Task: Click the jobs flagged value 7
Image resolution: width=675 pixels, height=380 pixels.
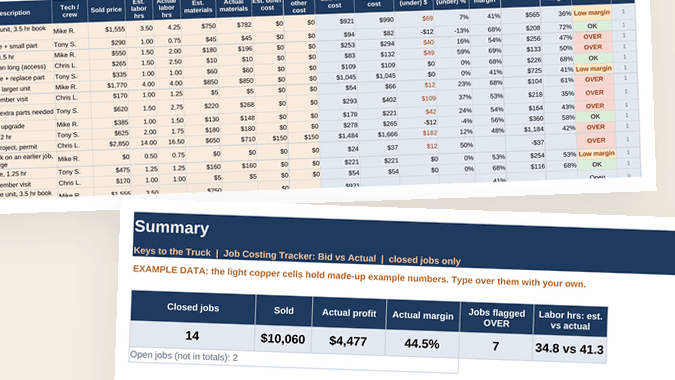Action: coord(495,346)
